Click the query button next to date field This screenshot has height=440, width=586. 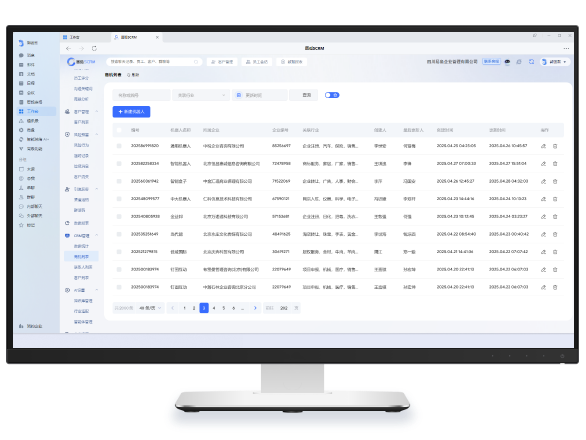(306, 95)
